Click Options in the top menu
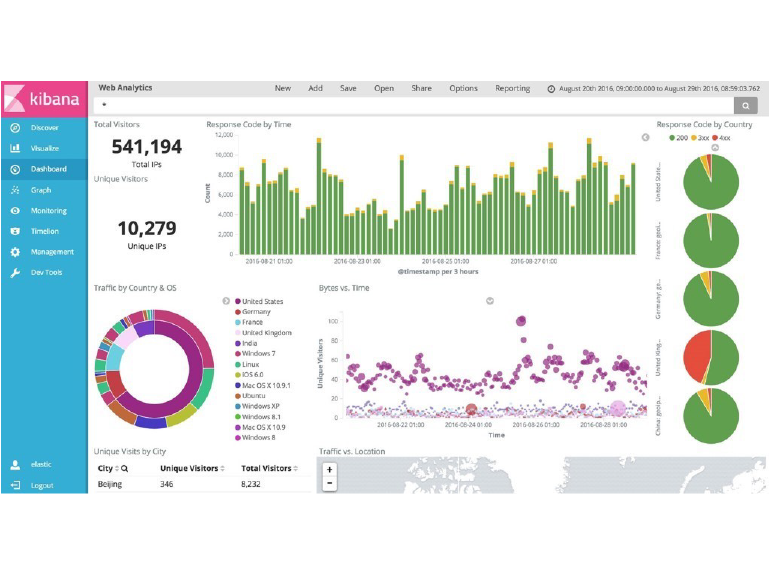Viewport: 770px width, 580px height. point(463,88)
